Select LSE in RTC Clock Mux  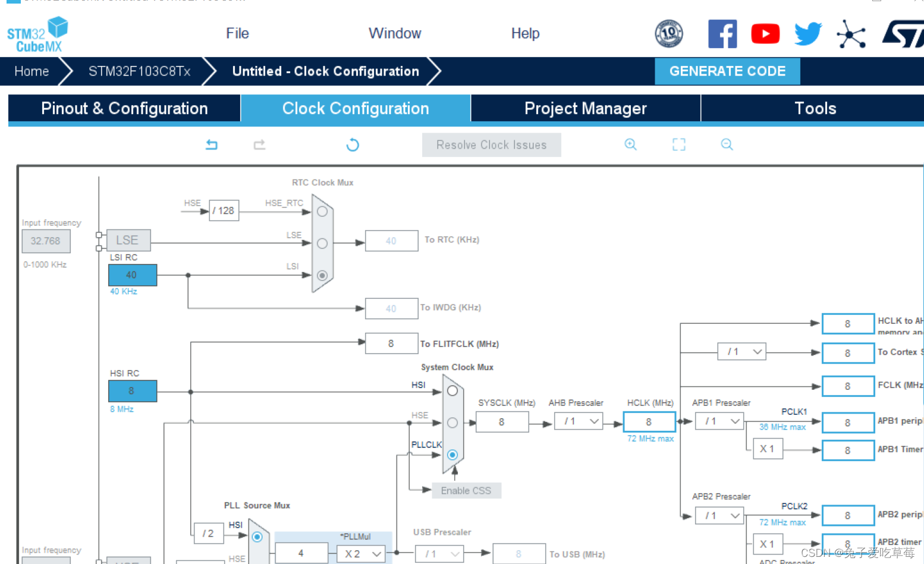coord(322,244)
